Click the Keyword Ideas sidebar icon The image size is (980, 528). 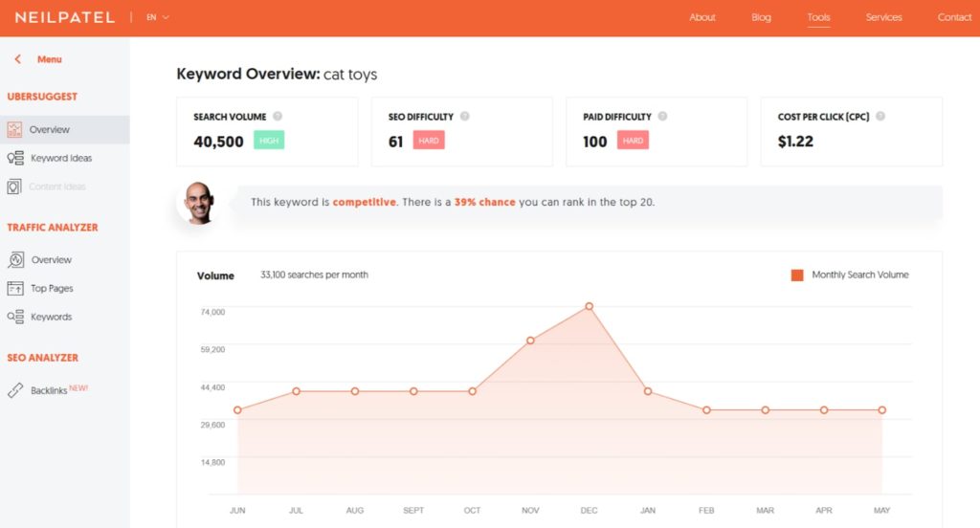pos(15,158)
